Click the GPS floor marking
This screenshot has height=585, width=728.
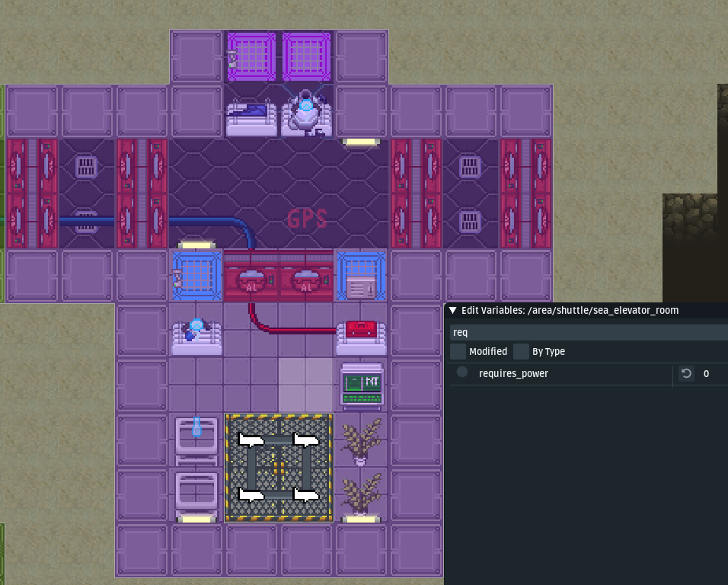pos(307,219)
